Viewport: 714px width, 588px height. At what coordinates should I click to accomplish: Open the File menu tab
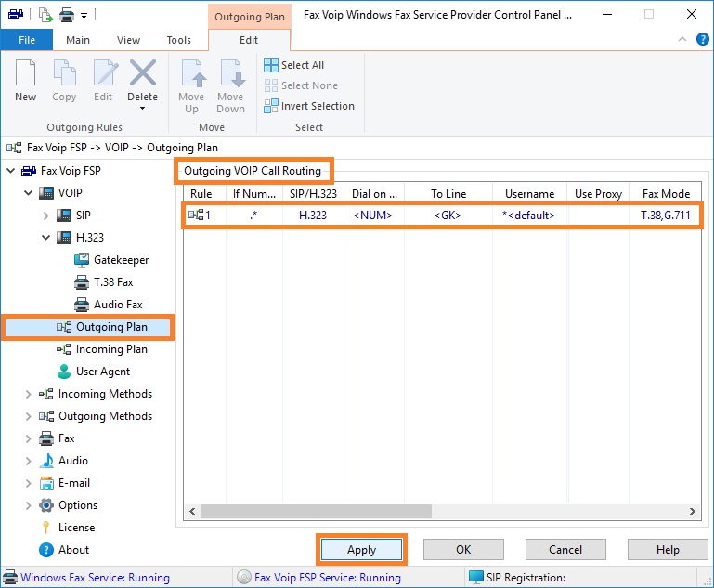click(x=27, y=40)
